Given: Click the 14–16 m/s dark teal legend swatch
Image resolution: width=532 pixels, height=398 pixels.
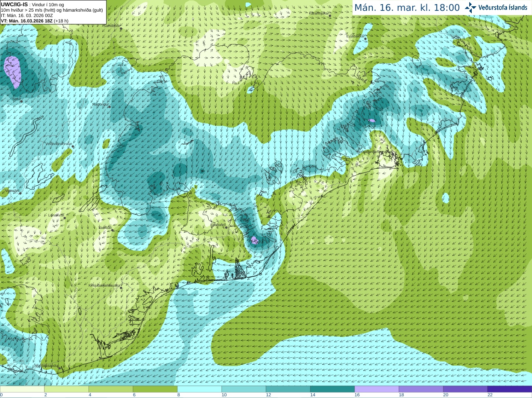Looking at the screenshot, I should (x=332, y=389).
